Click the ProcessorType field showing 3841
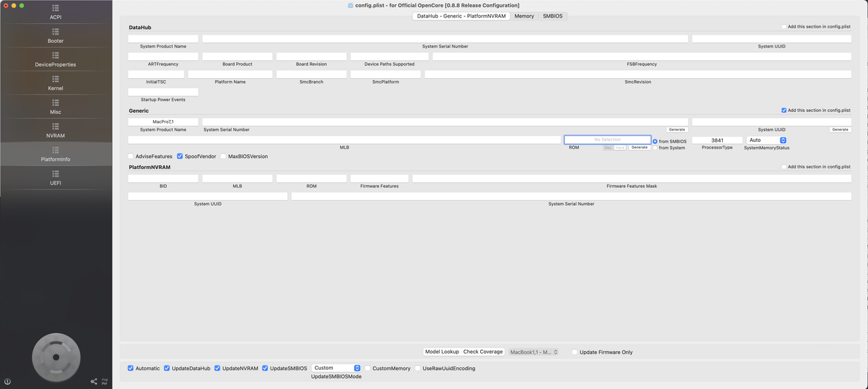The height and width of the screenshot is (389, 868). [717, 140]
